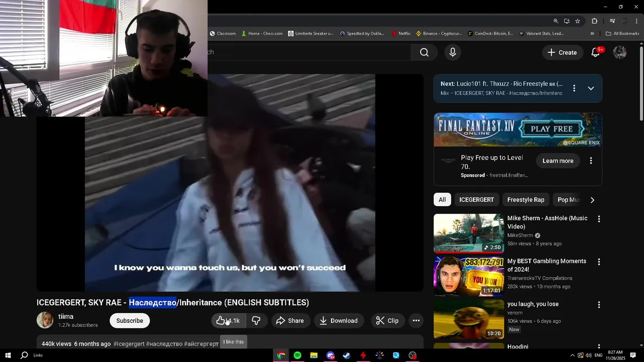Open the Netflix bookmark

(401, 34)
